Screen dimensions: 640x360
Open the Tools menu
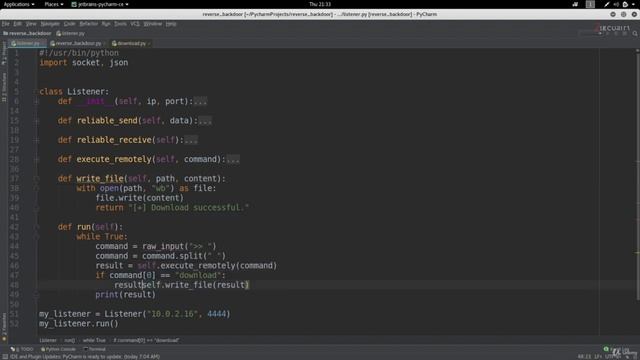coord(120,24)
